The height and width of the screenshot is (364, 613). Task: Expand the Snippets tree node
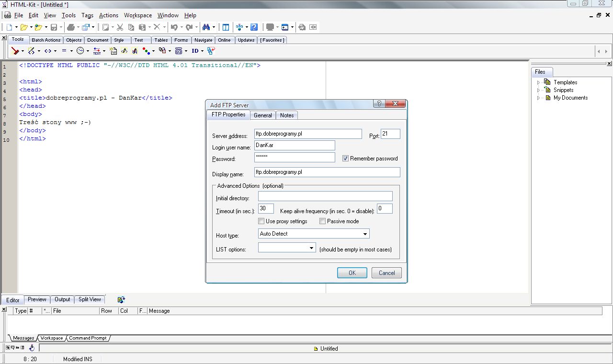tap(538, 90)
